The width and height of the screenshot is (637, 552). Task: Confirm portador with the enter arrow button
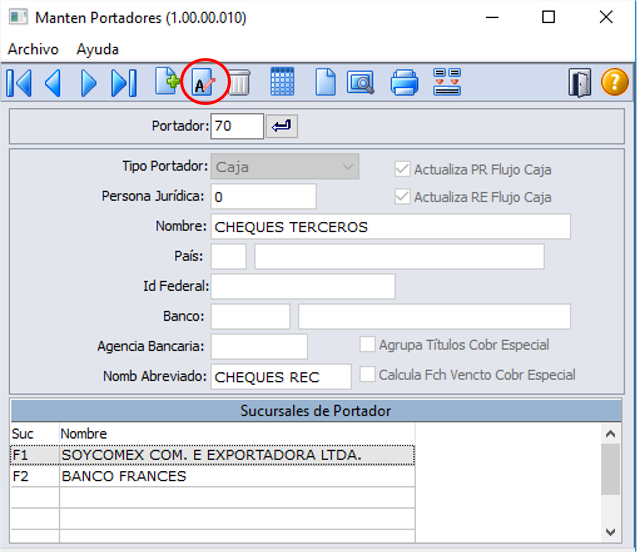(x=282, y=126)
